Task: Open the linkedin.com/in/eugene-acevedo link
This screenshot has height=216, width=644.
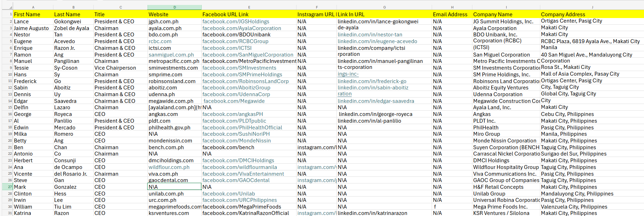Action: point(377,41)
